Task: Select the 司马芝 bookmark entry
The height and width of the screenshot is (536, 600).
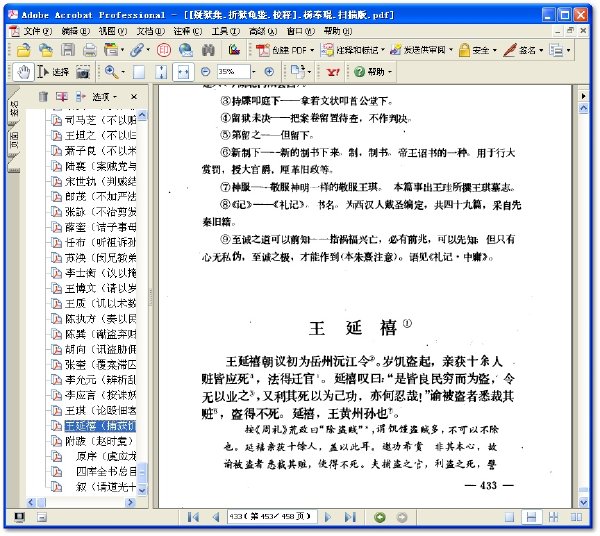Action: (x=100, y=120)
